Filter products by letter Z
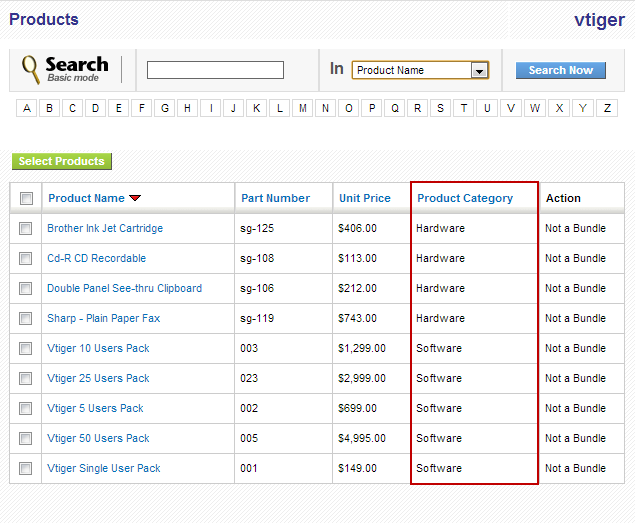 pos(606,108)
